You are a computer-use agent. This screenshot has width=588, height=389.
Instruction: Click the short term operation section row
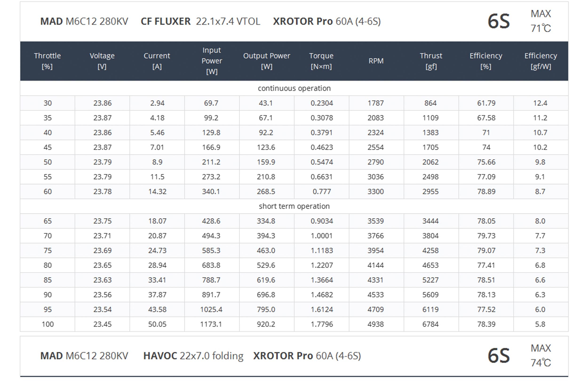coord(294,206)
